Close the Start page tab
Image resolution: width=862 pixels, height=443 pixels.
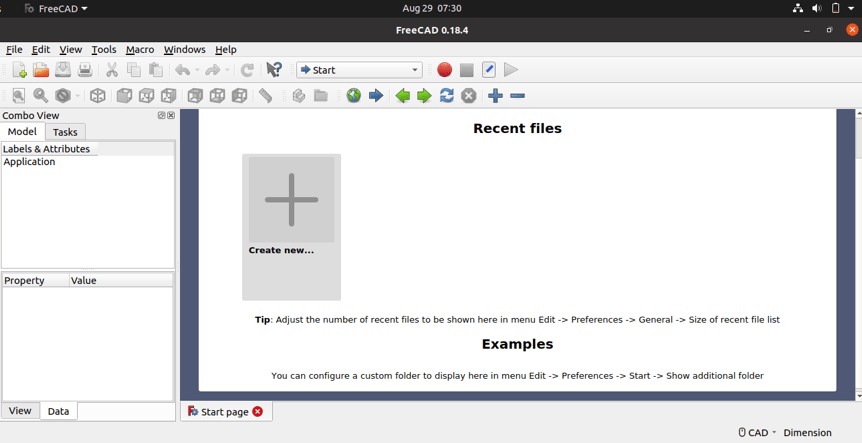click(257, 412)
